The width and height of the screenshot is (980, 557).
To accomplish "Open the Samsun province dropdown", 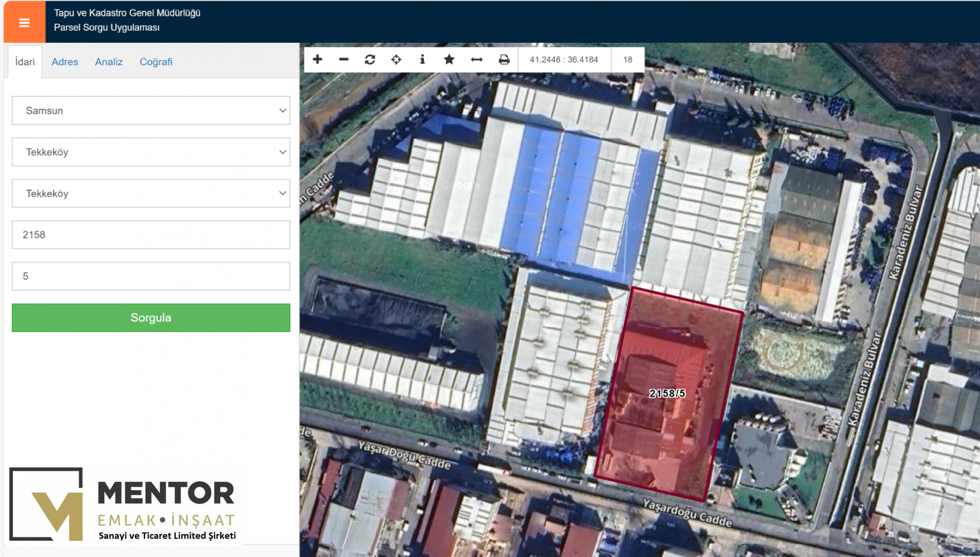I will [x=151, y=110].
